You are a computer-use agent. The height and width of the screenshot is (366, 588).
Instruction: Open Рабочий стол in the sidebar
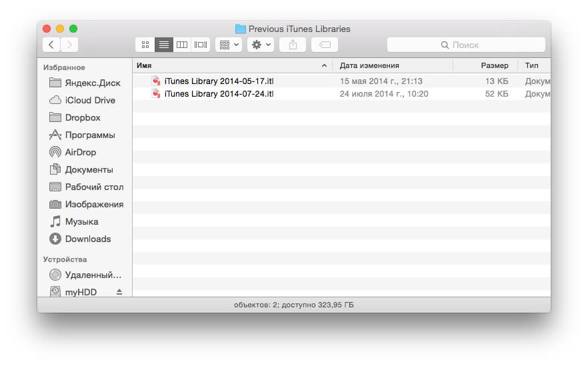point(85,187)
